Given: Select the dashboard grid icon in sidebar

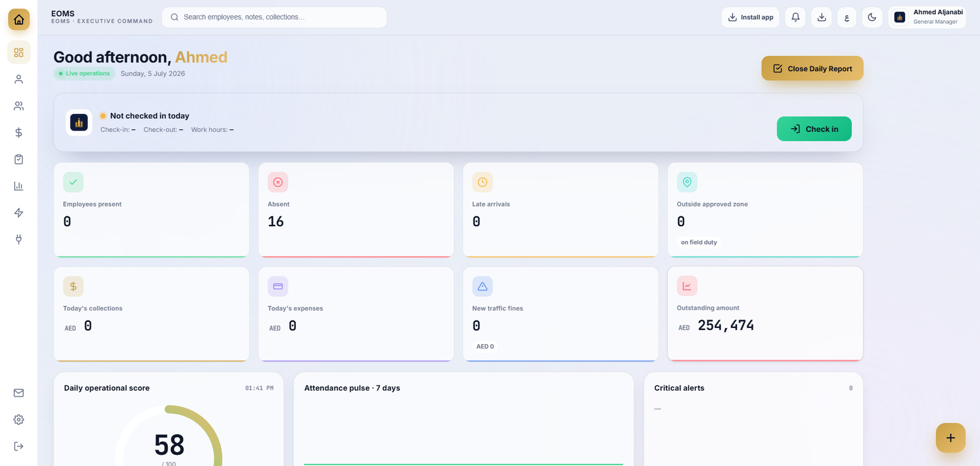Looking at the screenshot, I should pyautogui.click(x=19, y=53).
